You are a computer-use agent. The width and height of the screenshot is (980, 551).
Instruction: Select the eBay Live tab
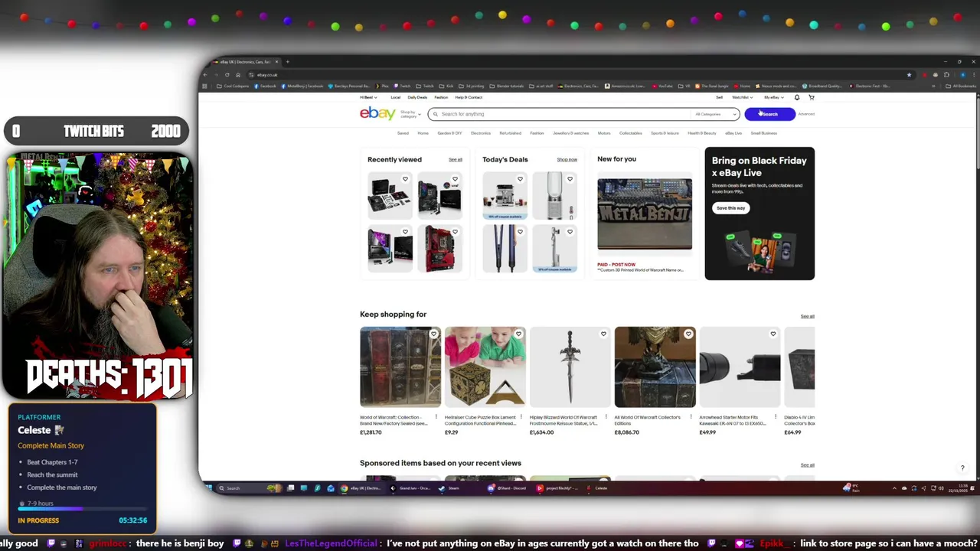tap(733, 133)
